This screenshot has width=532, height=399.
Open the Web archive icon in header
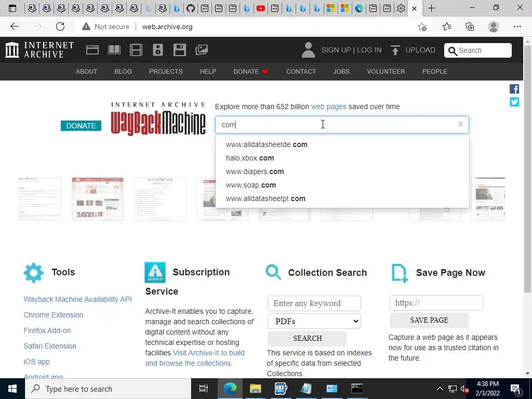pyautogui.click(x=92, y=50)
